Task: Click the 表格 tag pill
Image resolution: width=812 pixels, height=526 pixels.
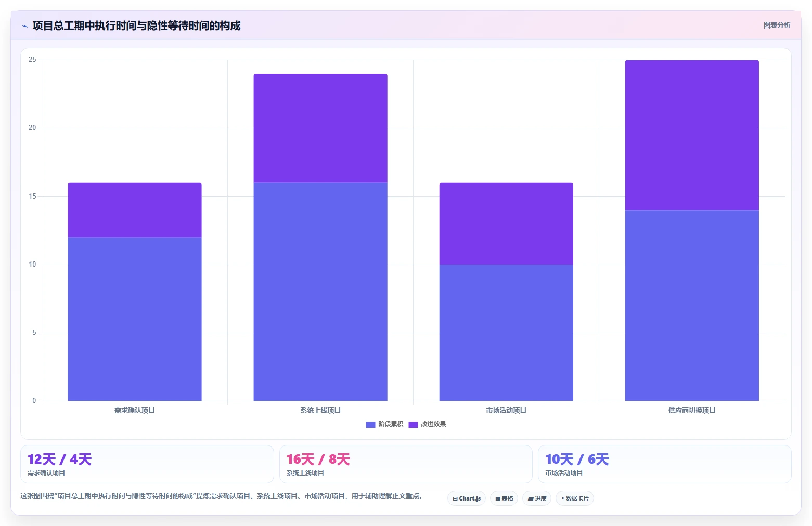Action: click(504, 498)
